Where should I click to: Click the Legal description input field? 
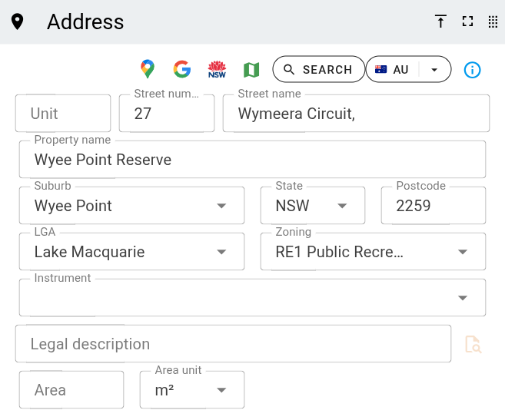click(x=233, y=344)
